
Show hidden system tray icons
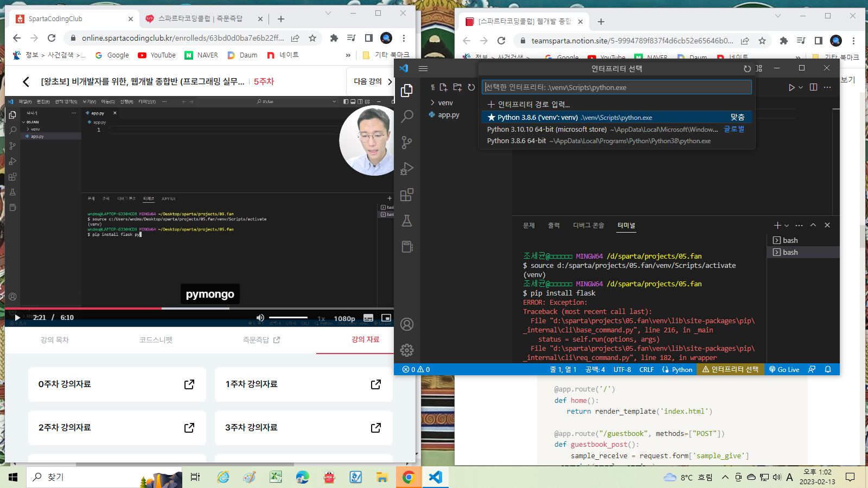point(725,477)
